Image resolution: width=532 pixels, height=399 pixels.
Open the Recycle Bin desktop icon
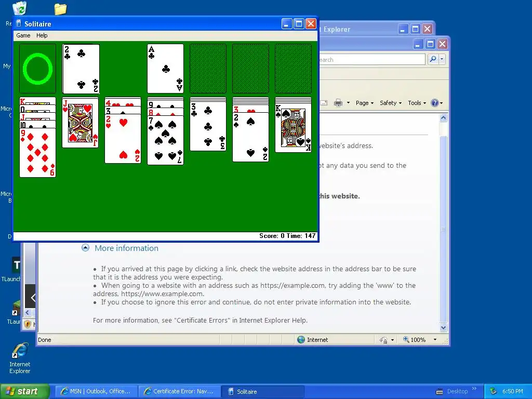pos(19,8)
